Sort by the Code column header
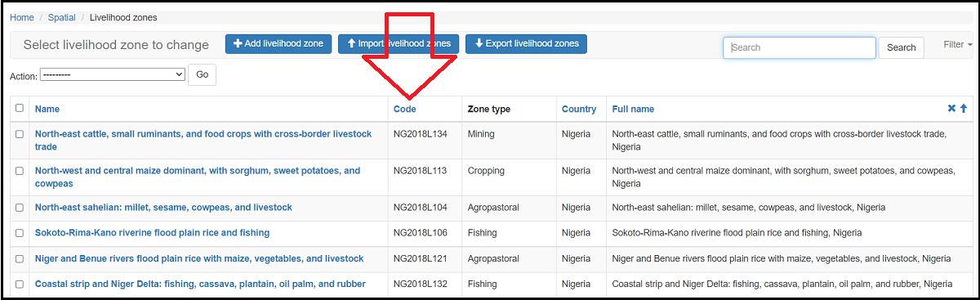The width and height of the screenshot is (980, 300). tap(405, 109)
